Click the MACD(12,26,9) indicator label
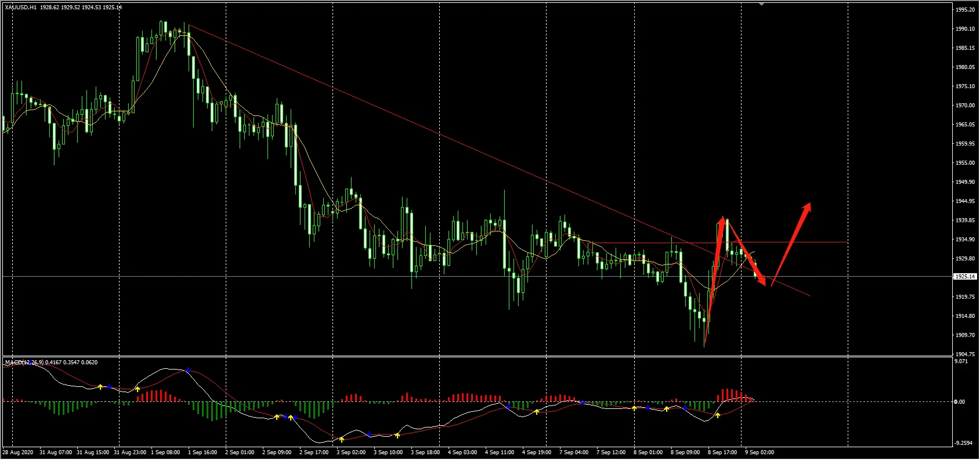 point(24,363)
